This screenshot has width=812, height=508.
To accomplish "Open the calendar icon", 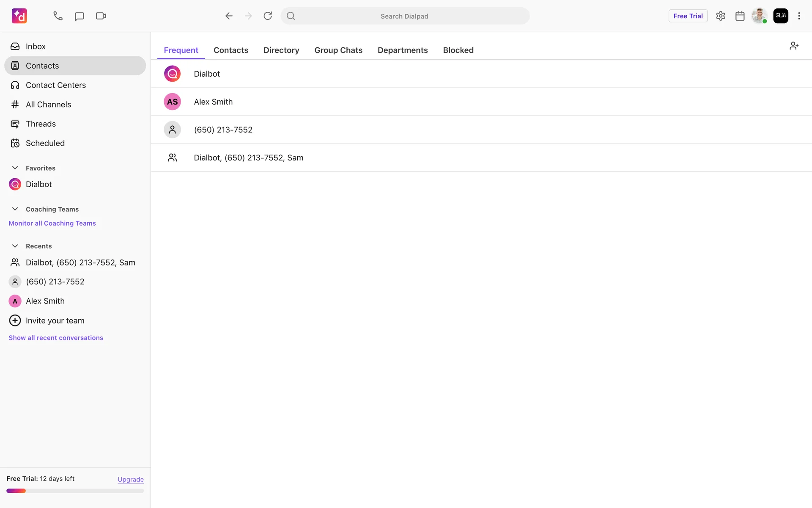I will 740,16.
